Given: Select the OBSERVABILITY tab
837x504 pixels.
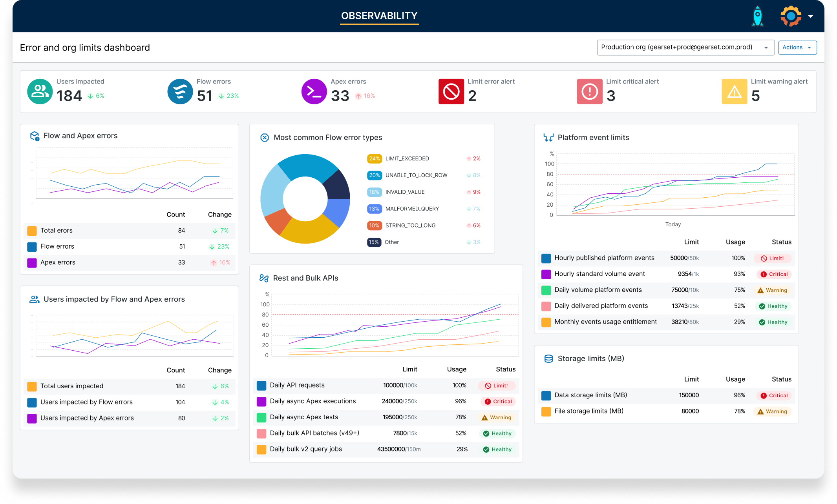Looking at the screenshot, I should tap(379, 16).
